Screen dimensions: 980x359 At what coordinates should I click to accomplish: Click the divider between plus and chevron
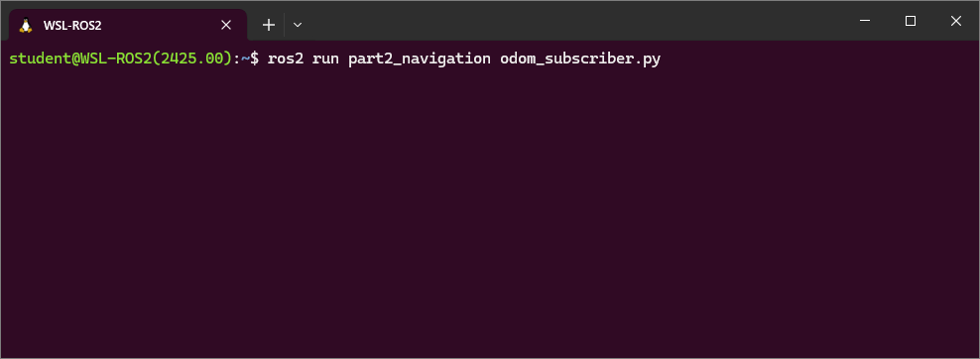pos(285,25)
